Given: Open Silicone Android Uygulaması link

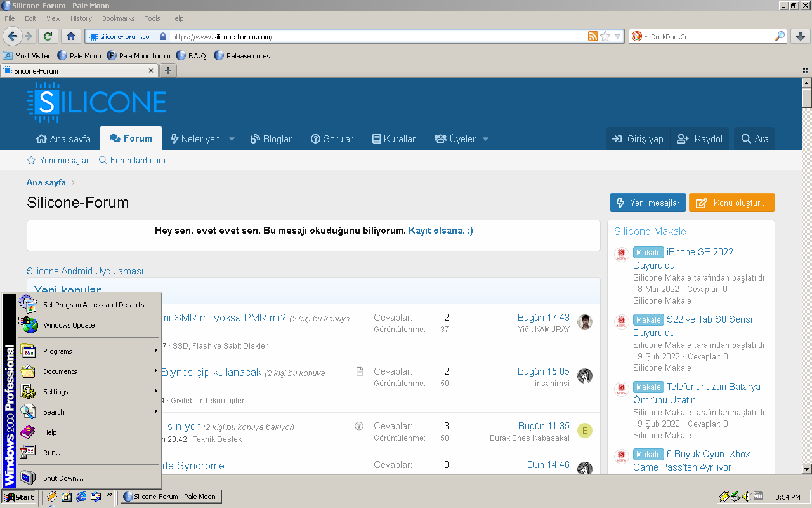Looking at the screenshot, I should pos(85,271).
